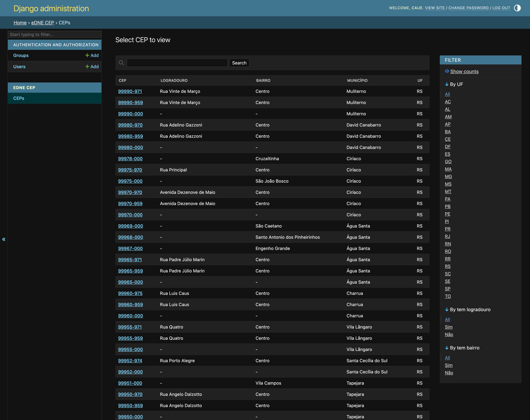Toggle Show counts in the filter panel

pyautogui.click(x=464, y=71)
